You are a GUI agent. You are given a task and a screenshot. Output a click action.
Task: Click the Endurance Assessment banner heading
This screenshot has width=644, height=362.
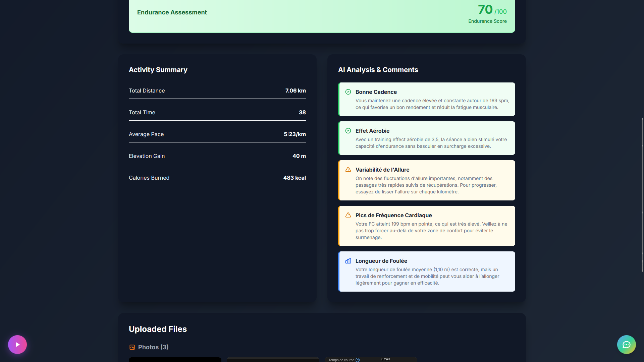(x=172, y=12)
